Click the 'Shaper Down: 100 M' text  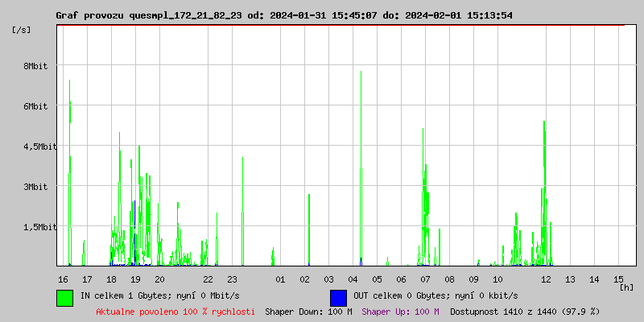tap(308, 312)
